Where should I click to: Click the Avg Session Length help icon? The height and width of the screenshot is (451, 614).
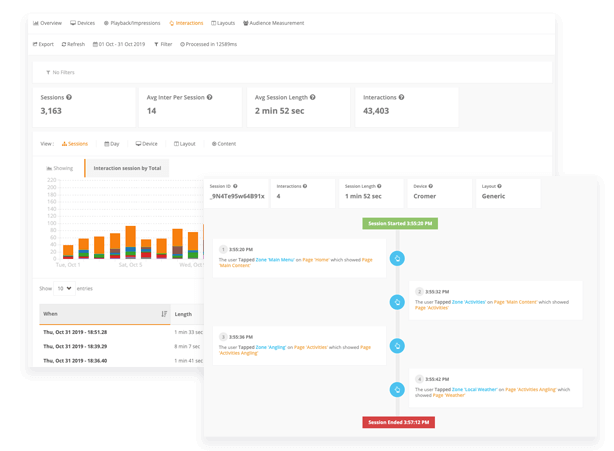[x=312, y=97]
